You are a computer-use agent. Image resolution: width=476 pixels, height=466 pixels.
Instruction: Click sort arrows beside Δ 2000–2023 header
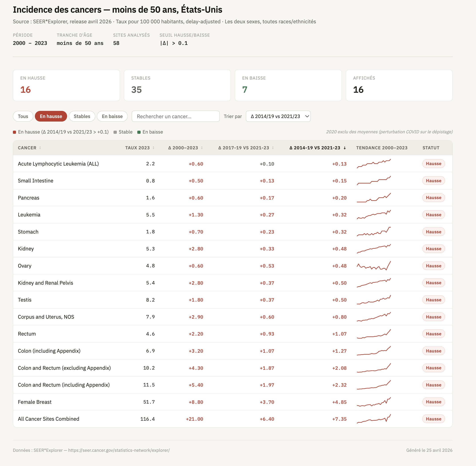(x=202, y=148)
